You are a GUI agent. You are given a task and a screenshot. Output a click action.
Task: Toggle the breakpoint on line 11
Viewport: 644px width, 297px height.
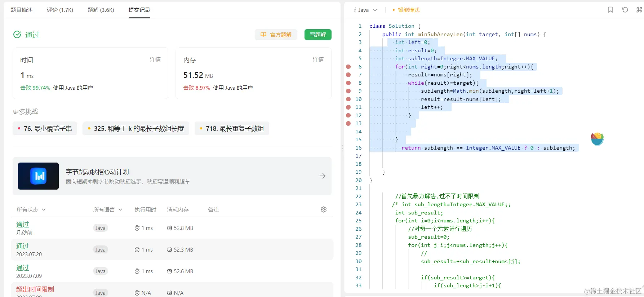point(348,107)
